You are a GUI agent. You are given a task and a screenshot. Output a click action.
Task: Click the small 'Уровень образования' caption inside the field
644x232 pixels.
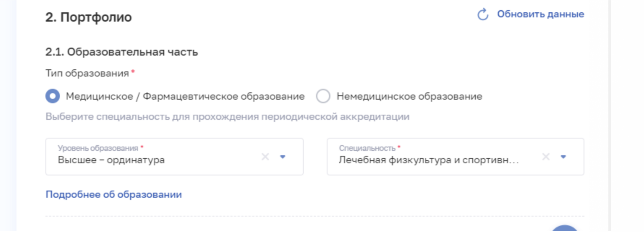pos(98,148)
